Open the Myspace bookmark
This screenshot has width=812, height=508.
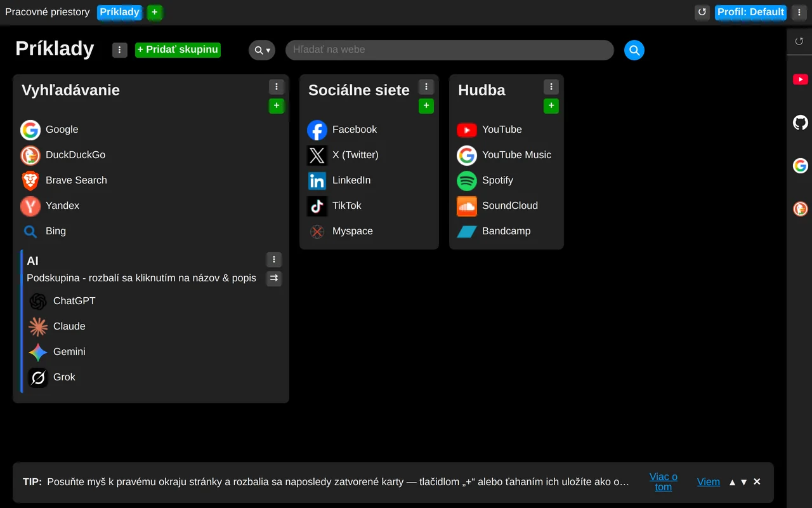click(340, 231)
